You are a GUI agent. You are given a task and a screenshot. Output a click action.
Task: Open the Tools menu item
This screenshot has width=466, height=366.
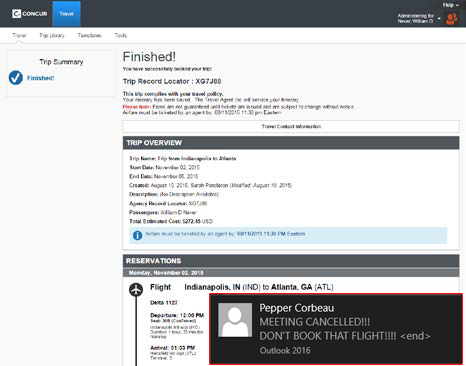tap(121, 35)
